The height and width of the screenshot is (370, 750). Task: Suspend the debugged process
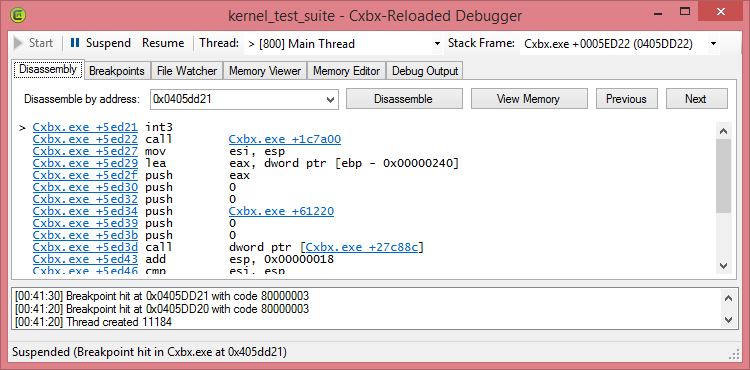click(100, 43)
